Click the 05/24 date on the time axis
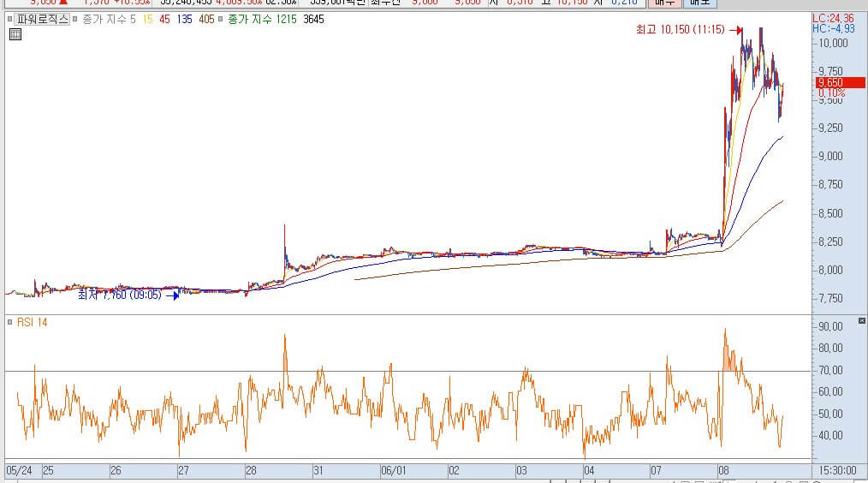Image resolution: width=868 pixels, height=483 pixels. (x=20, y=471)
